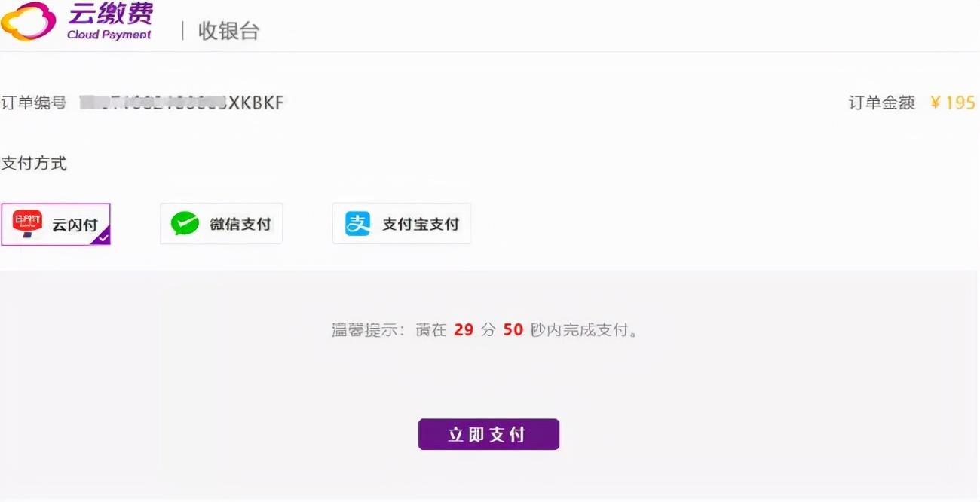Image resolution: width=980 pixels, height=502 pixels.
Task: Click the green WeChat Pay icon
Action: click(x=185, y=224)
